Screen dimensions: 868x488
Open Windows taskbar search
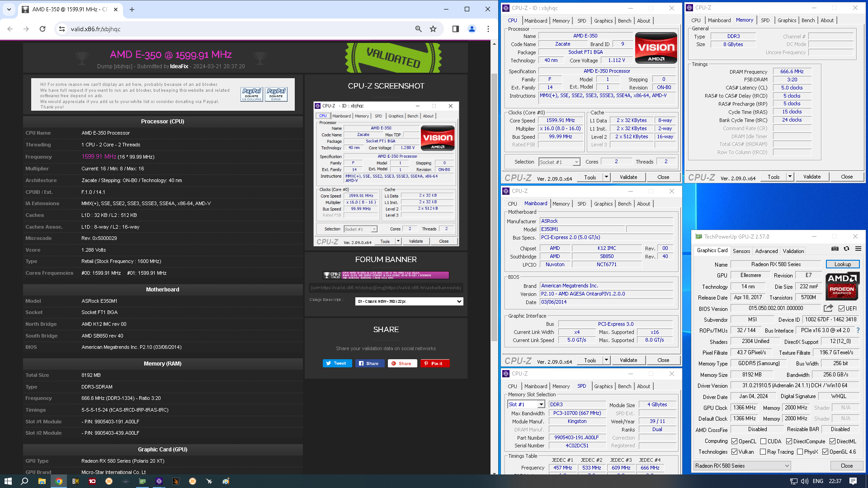[x=24, y=481]
